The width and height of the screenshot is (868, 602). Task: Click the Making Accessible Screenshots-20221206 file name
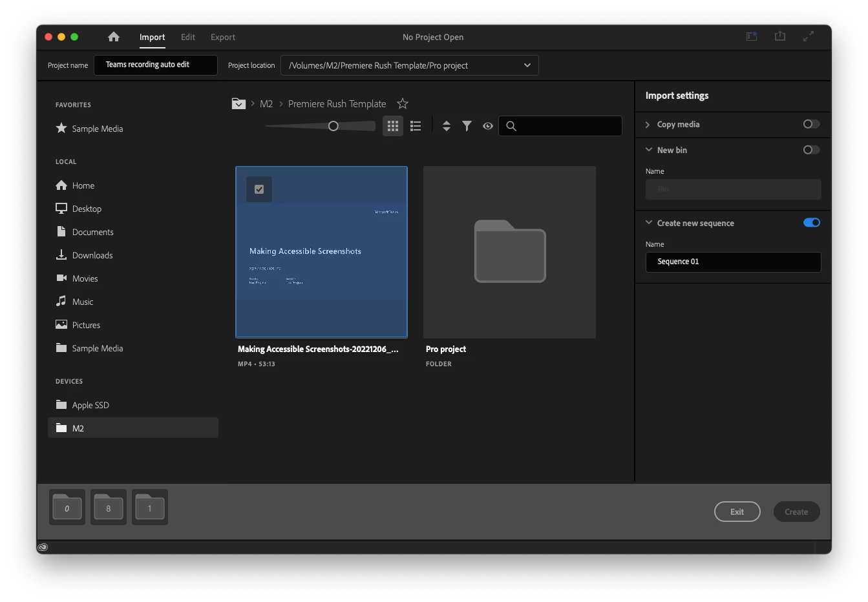coord(318,349)
